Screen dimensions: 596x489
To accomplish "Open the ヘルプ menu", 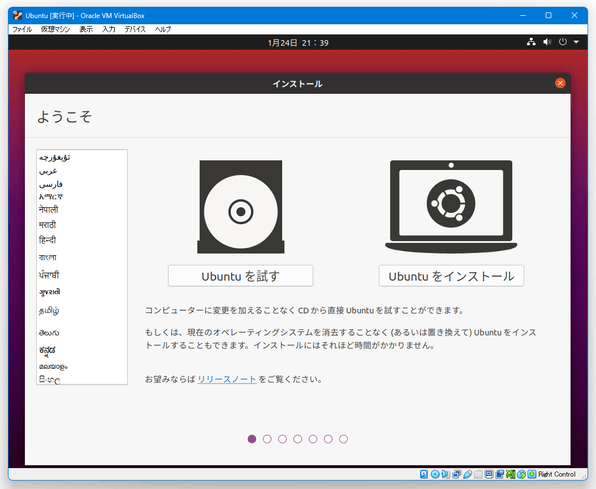I will (x=163, y=29).
